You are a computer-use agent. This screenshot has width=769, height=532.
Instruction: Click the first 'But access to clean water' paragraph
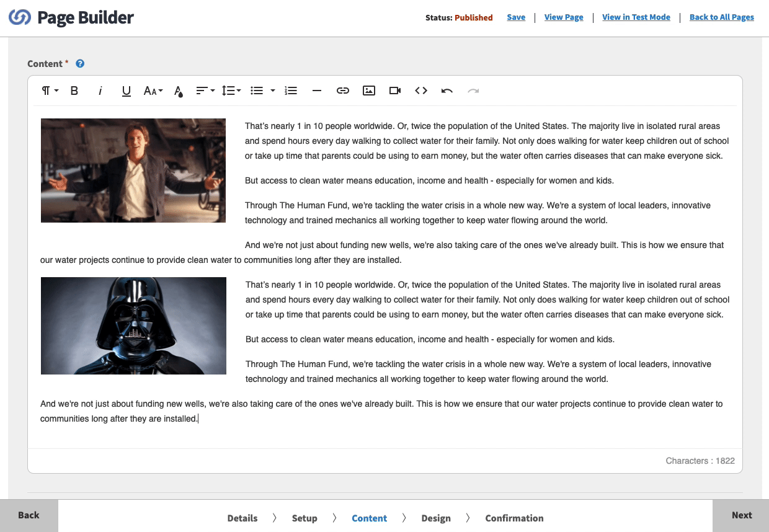pos(429,181)
